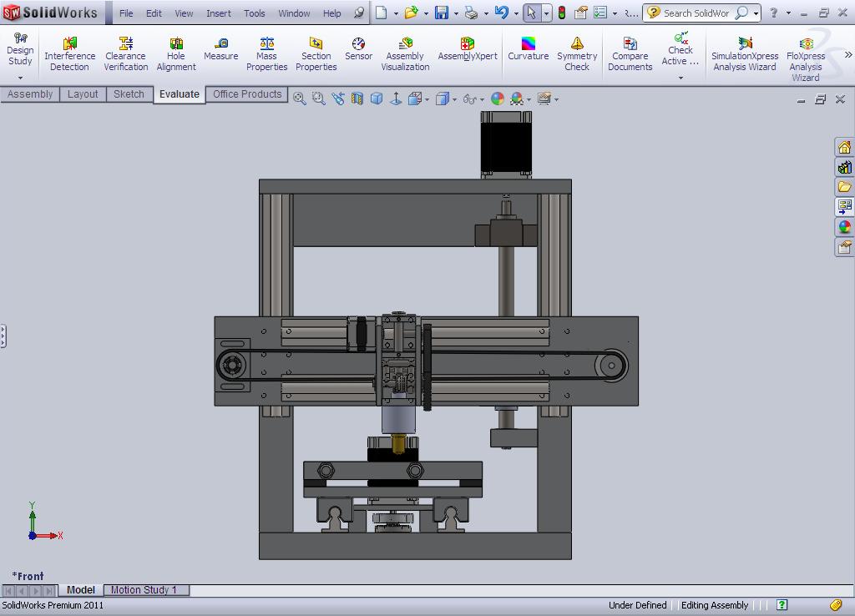Activate the Zoom to Area tool

point(318,98)
